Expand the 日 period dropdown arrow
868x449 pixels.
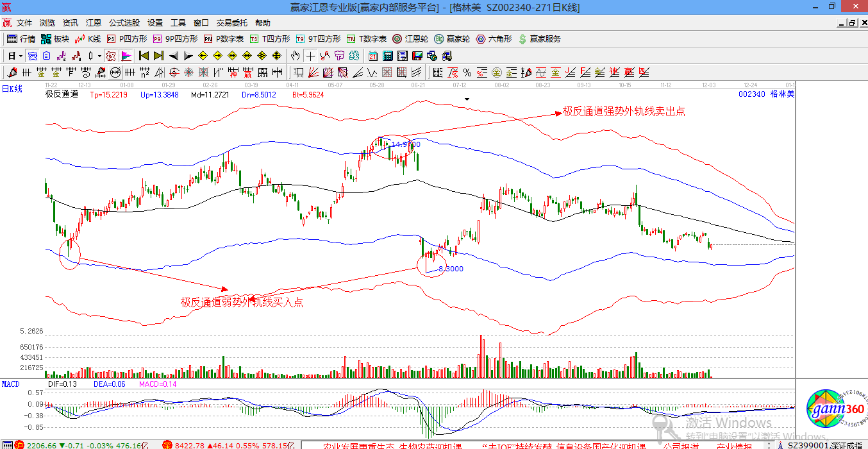click(x=21, y=56)
